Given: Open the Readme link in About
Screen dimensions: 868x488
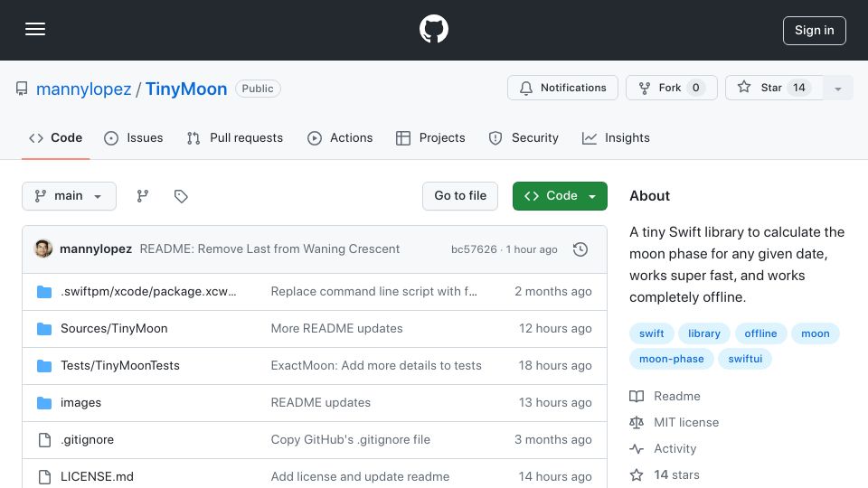Looking at the screenshot, I should [x=665, y=396].
